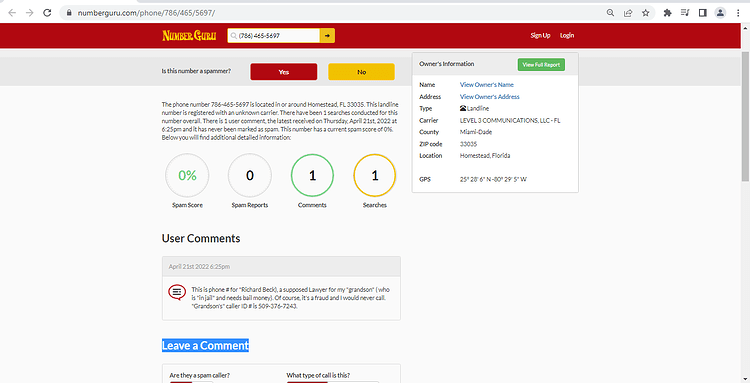This screenshot has height=383, width=750.
Task: Open the Chrome profile avatar
Action: [720, 13]
